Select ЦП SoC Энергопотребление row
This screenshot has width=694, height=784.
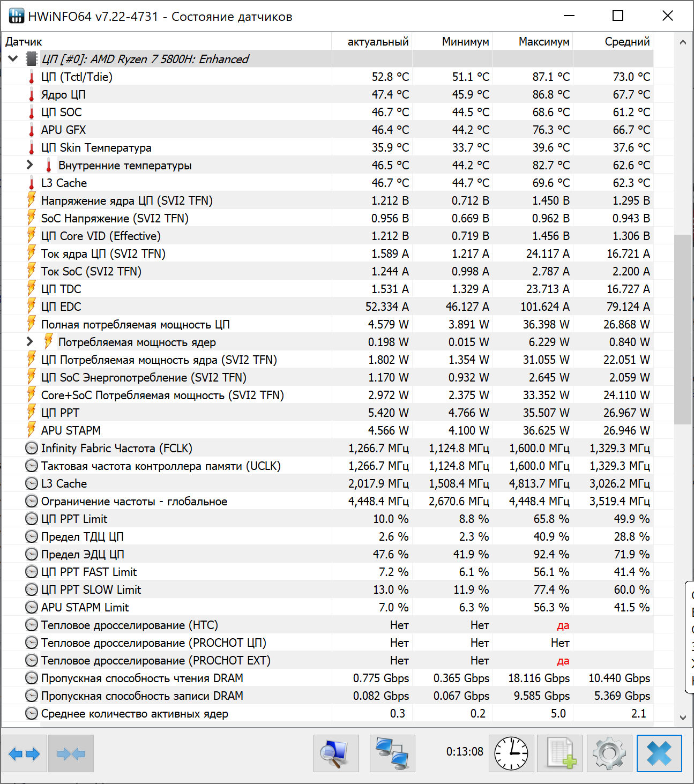[x=327, y=377]
